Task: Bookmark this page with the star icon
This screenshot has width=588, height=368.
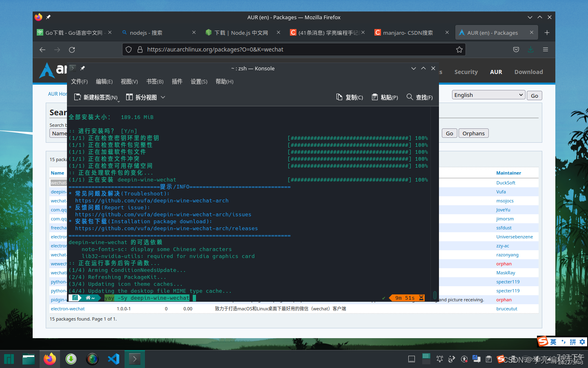Action: (459, 49)
